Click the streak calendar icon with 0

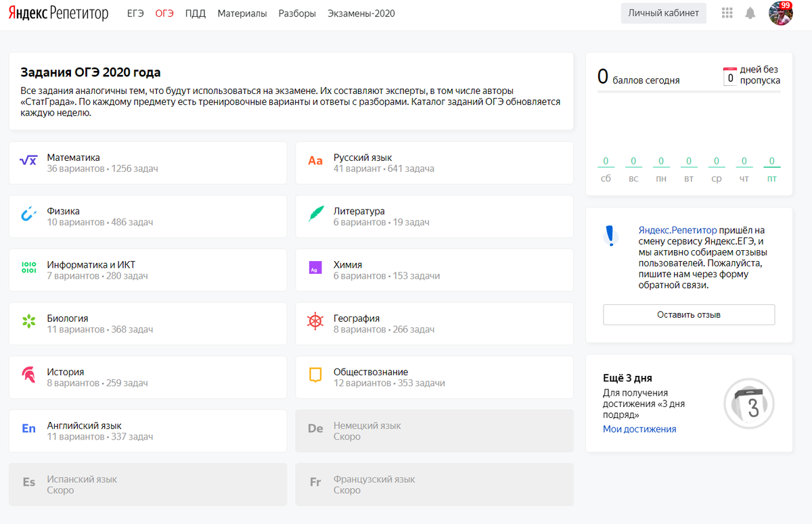coord(730,76)
